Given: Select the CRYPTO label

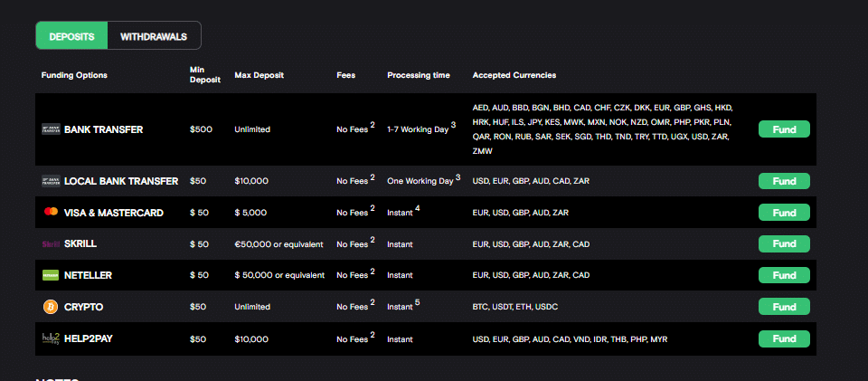Looking at the screenshot, I should coord(83,307).
